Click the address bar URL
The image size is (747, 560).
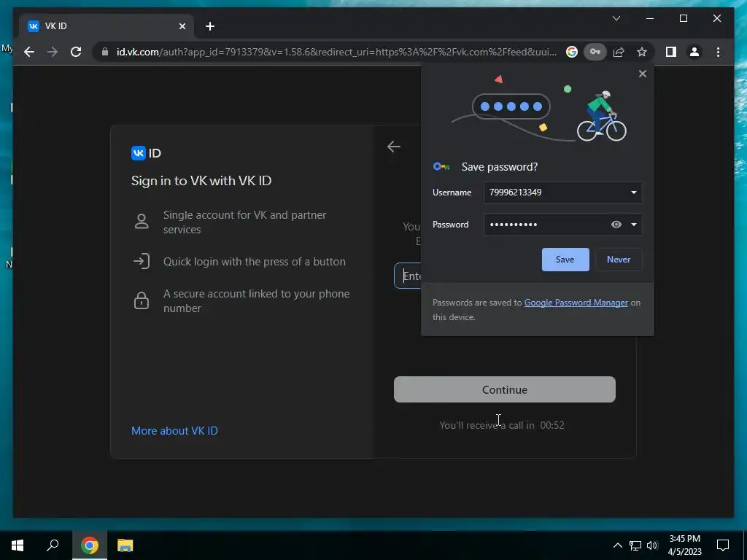pyautogui.click(x=336, y=52)
